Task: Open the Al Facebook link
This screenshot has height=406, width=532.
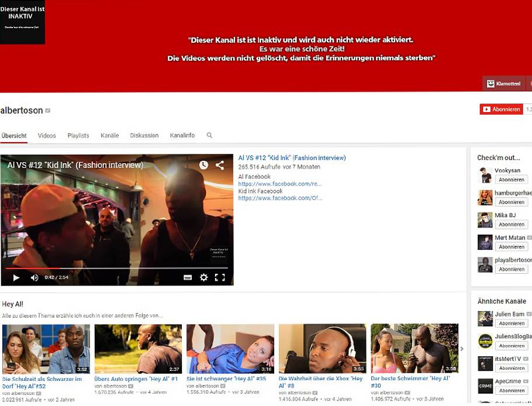Action: click(x=279, y=184)
